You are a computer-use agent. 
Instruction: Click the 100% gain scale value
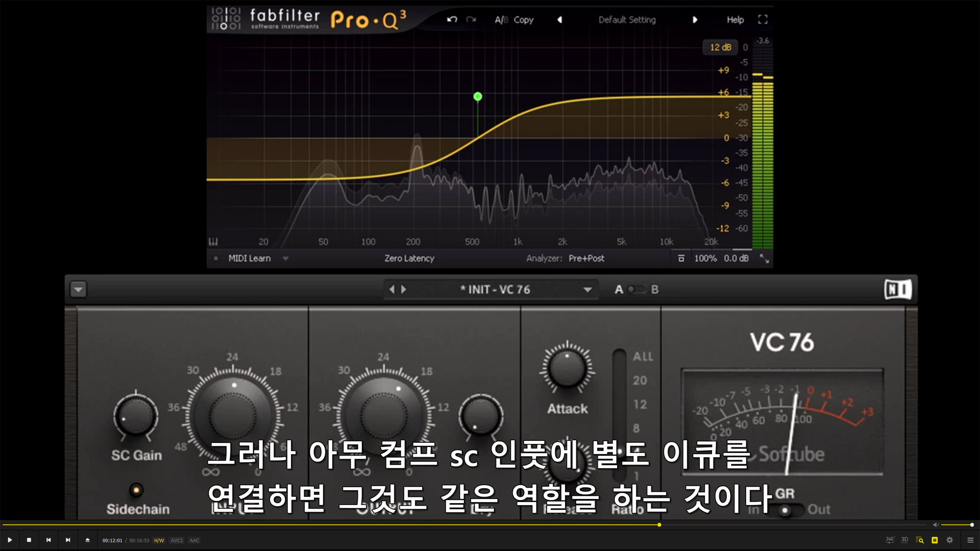coord(705,258)
